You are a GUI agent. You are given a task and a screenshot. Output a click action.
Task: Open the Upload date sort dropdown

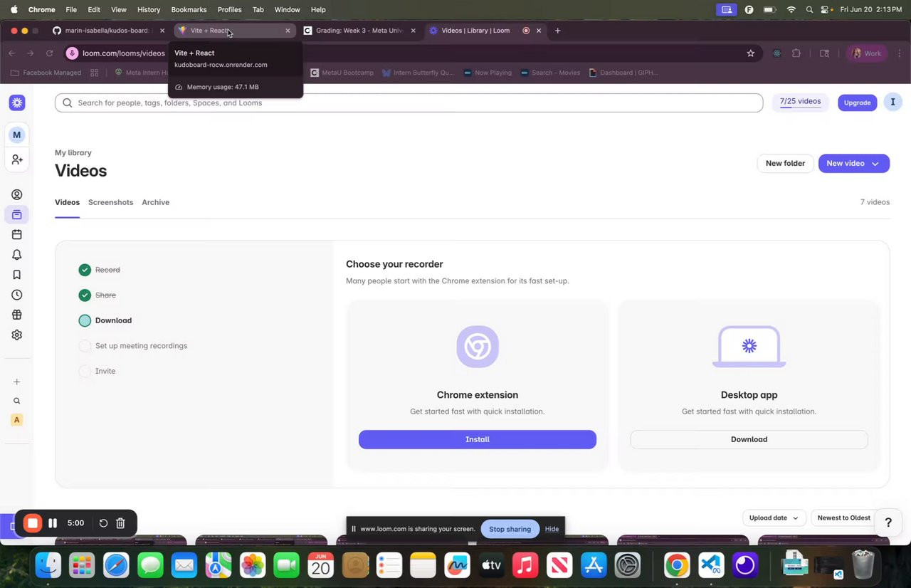pyautogui.click(x=774, y=518)
